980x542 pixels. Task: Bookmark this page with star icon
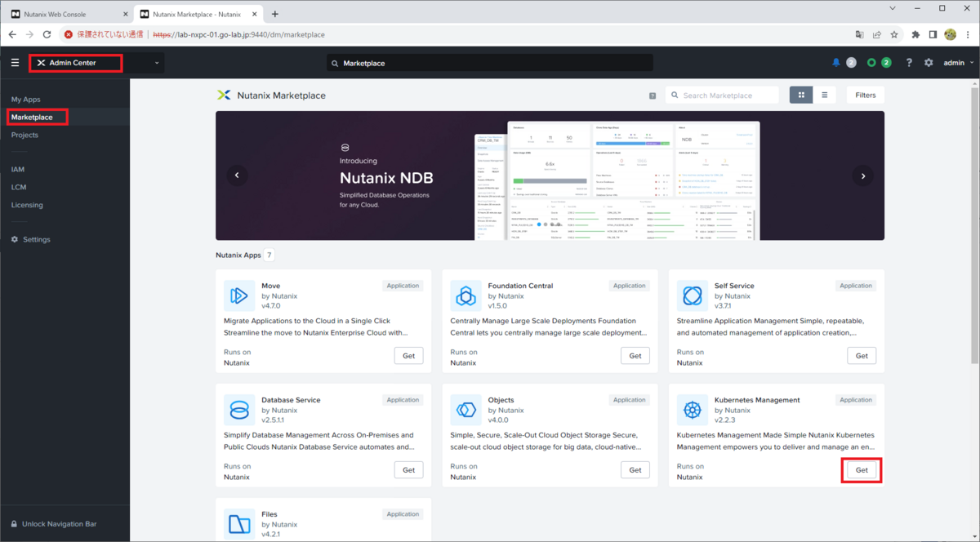pos(895,35)
